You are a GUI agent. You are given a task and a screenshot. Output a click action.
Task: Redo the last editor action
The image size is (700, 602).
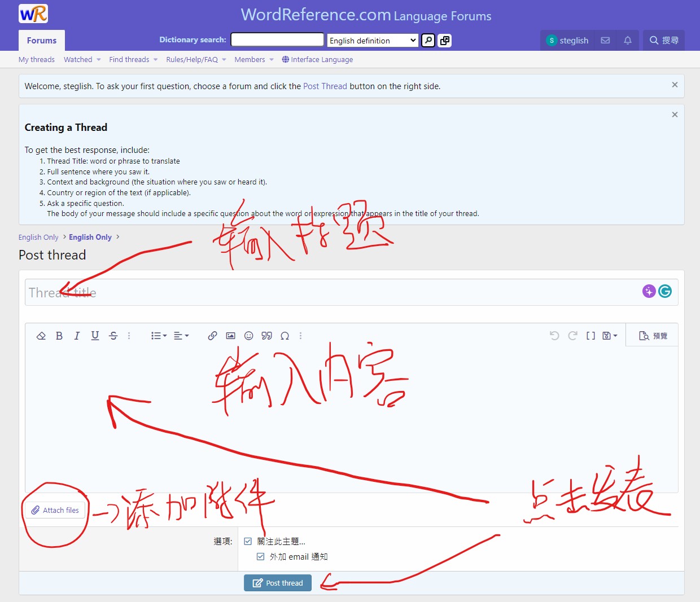point(572,336)
